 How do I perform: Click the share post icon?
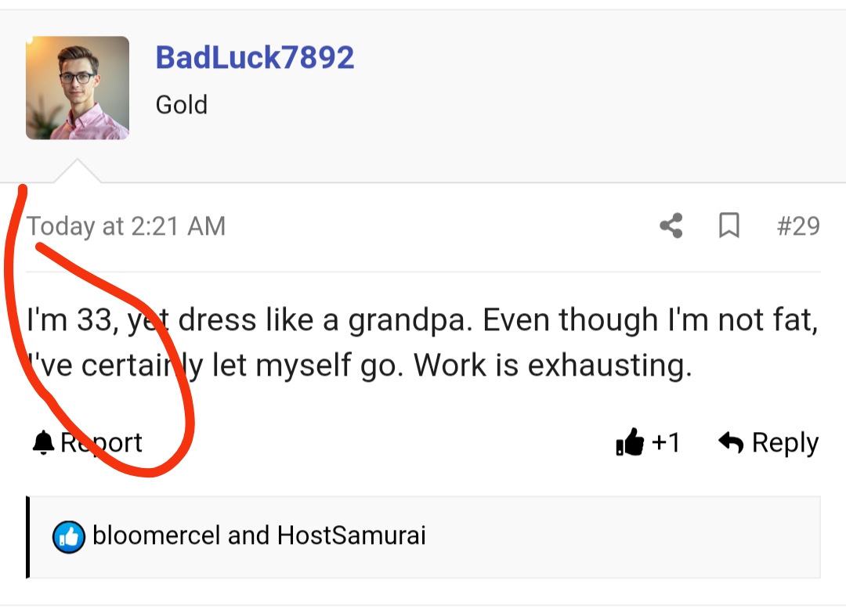[x=671, y=226]
